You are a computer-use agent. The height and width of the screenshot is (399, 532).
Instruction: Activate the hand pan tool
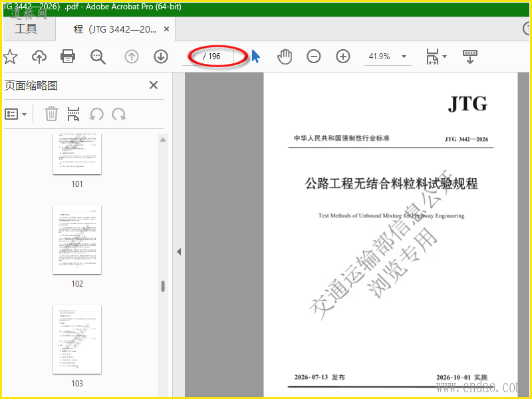[285, 57]
